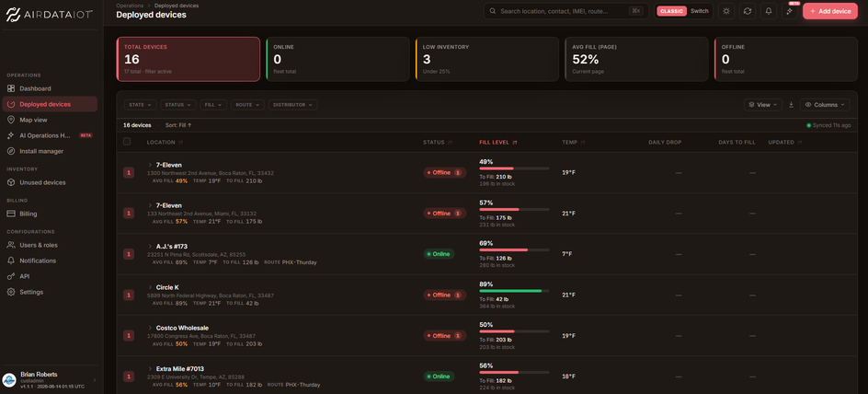The width and height of the screenshot is (868, 394).
Task: Click Sort: Fill label
Action: pos(178,125)
